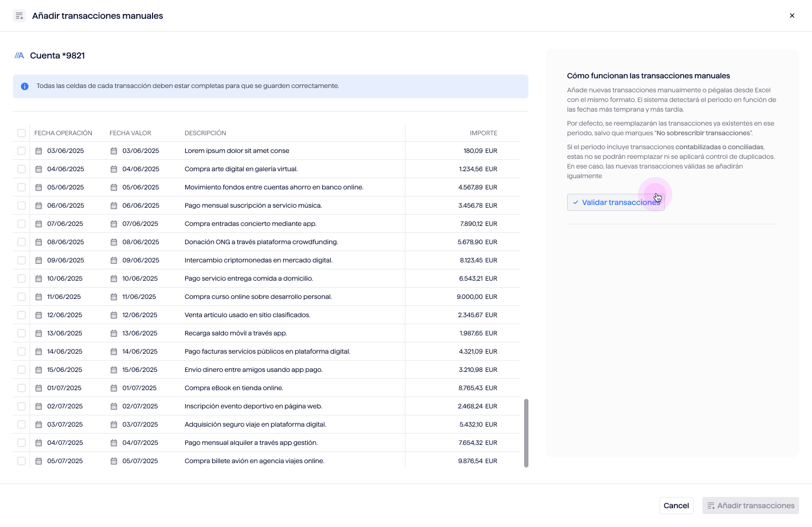Tick the checkbox for the 12/06/2025 transaction
Screen dimensions: 812x527
(x=21, y=315)
